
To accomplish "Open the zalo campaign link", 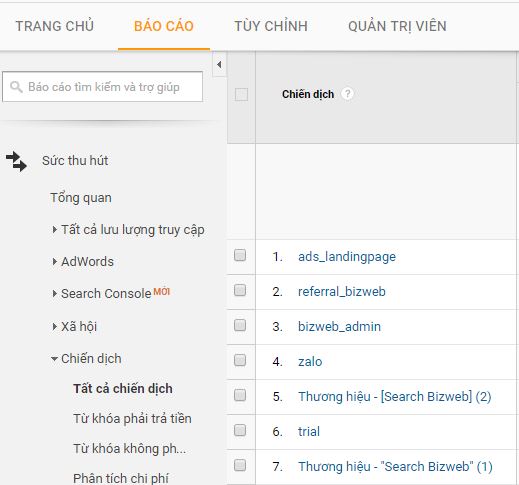I will tap(310, 362).
